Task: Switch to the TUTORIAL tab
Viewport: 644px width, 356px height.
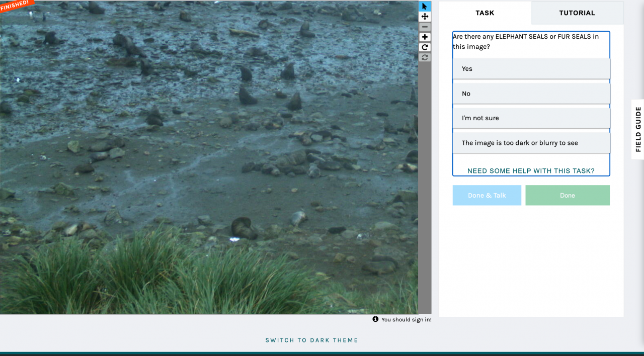Action: coord(577,13)
